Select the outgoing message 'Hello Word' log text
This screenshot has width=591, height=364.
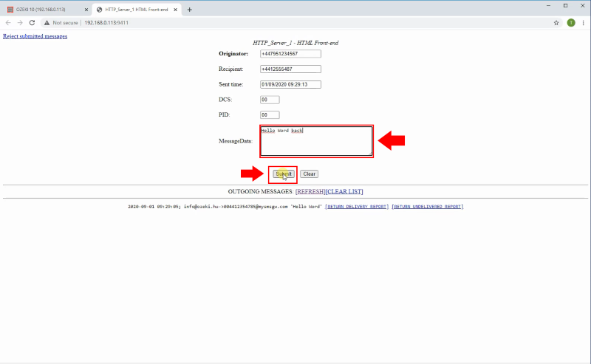[x=225, y=207]
